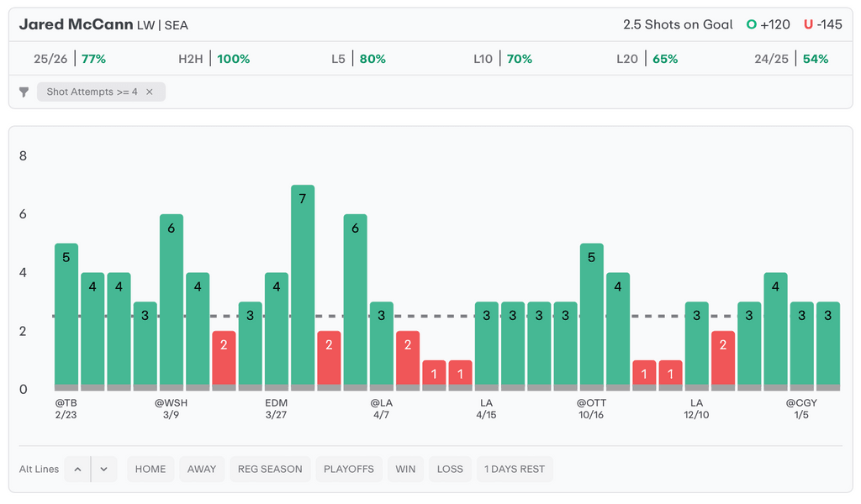Raise alt line with up chevron
The height and width of the screenshot is (504, 861).
77,469
